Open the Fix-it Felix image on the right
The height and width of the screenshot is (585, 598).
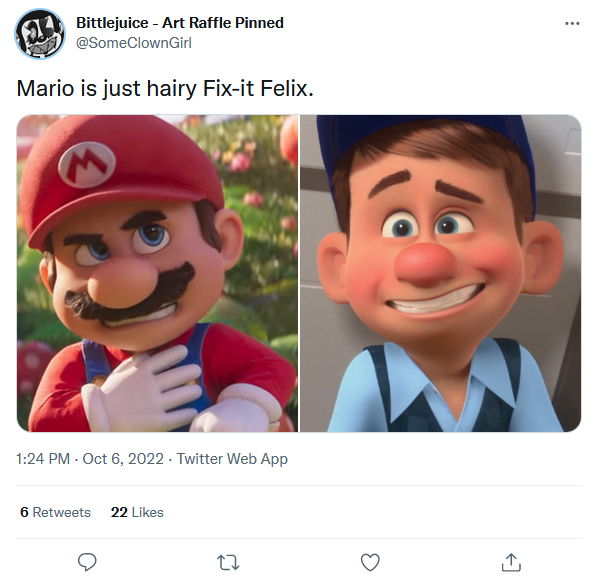click(x=440, y=273)
